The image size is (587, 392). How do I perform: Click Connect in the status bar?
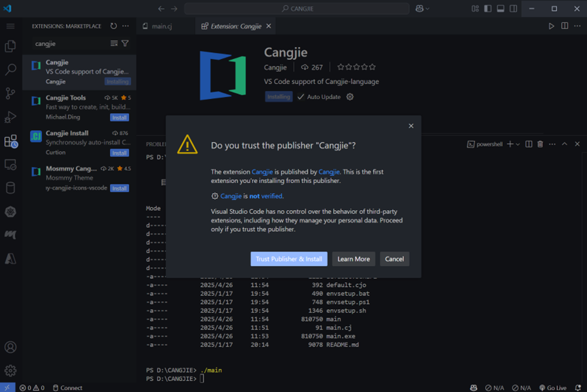tap(67, 388)
